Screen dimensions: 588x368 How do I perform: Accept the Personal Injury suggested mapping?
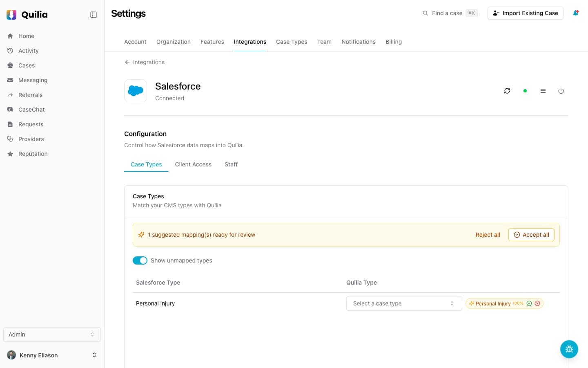[529, 303]
